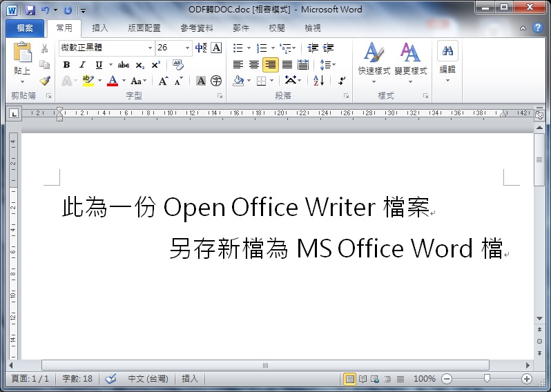This screenshot has height=392, width=551.
Task: Apply strikethrough formatting with abc icon
Action: point(123,65)
